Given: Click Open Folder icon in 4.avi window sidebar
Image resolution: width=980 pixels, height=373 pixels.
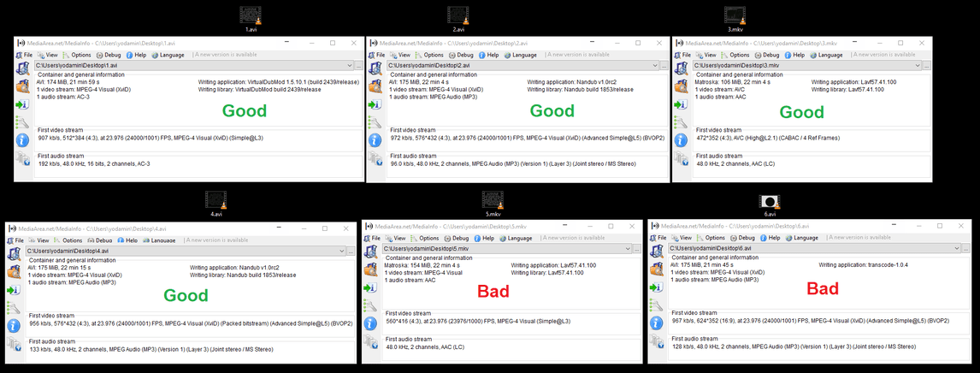Looking at the screenshot, I should [x=14, y=271].
